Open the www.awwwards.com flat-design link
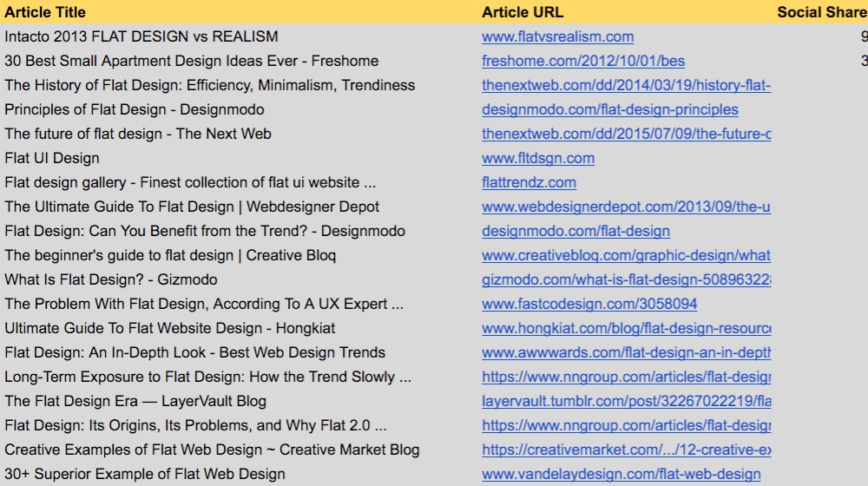Image resolution: width=868 pixels, height=486 pixels. click(626, 353)
